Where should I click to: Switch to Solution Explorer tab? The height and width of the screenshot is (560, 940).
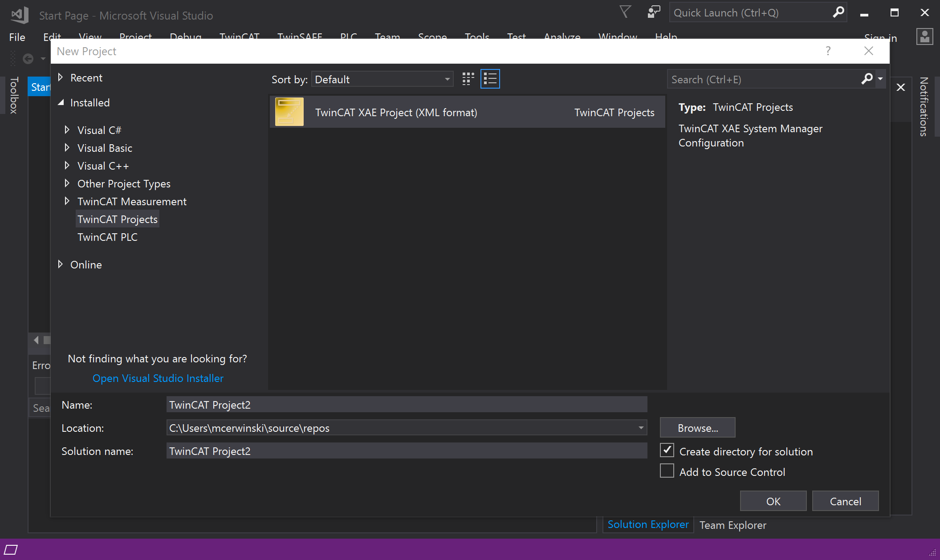[648, 524]
